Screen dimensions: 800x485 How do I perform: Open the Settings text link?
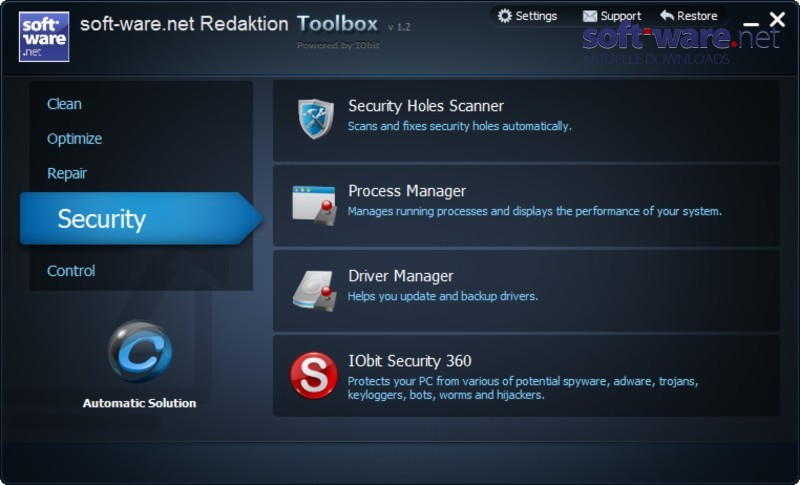[x=536, y=16]
